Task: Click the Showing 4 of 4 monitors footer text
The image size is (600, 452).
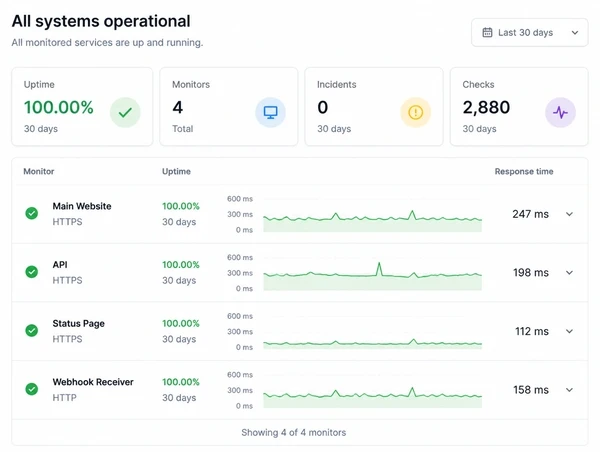Action: (293, 432)
